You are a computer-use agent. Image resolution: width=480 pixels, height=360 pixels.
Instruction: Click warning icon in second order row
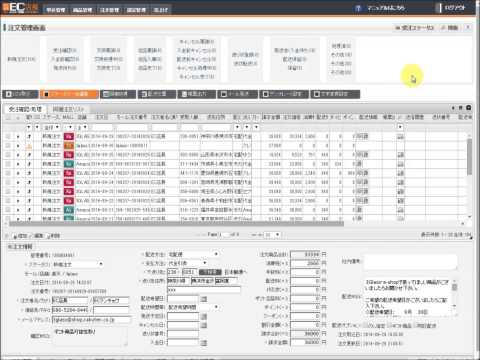(29, 146)
